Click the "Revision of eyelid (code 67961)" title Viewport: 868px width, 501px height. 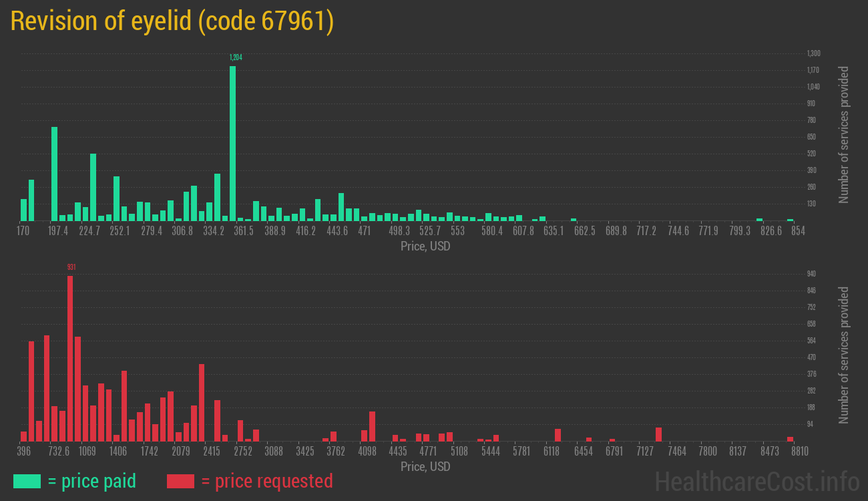click(x=172, y=22)
